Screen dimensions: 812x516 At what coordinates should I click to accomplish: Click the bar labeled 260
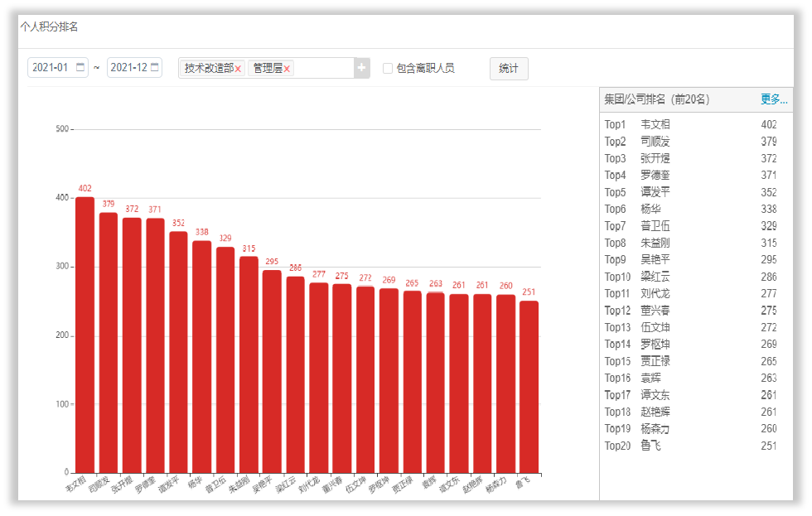click(x=506, y=384)
